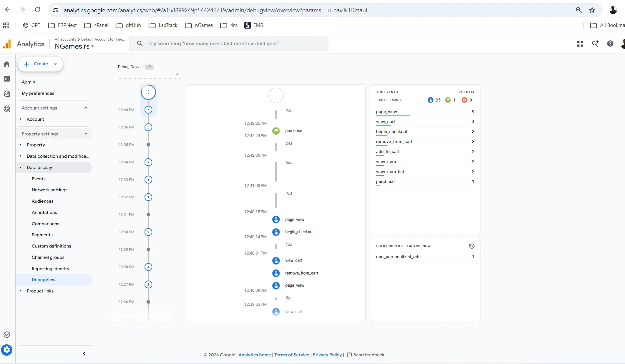Bookmark this page with the star icon

[x=592, y=10]
